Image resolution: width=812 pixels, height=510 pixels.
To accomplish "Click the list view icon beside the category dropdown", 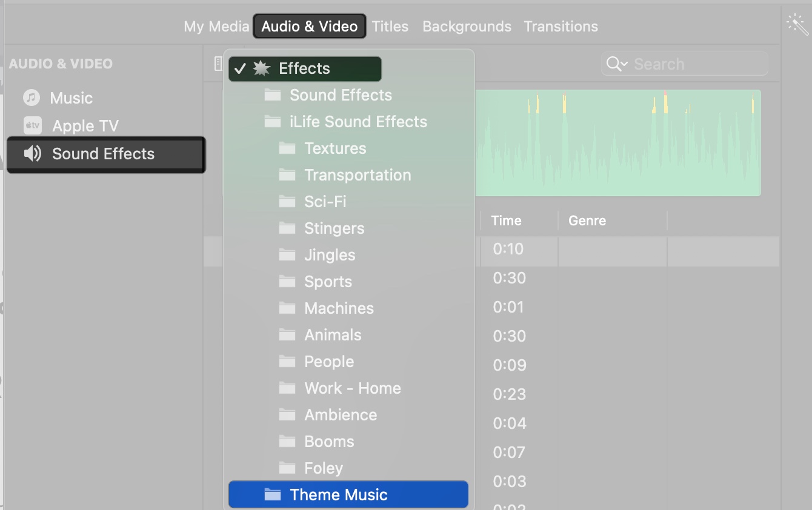I will point(217,63).
